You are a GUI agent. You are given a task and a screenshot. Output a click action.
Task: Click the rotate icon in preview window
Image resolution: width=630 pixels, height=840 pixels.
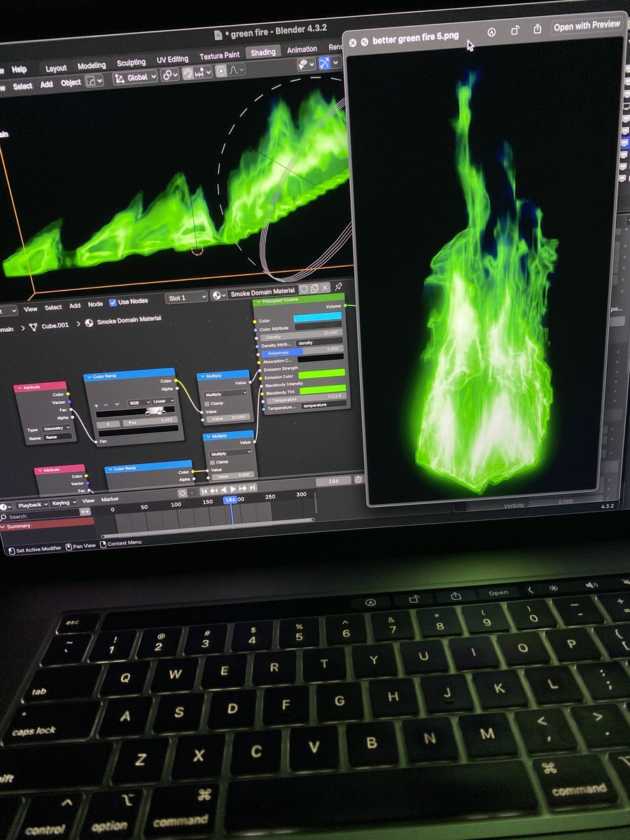pyautogui.click(x=514, y=31)
